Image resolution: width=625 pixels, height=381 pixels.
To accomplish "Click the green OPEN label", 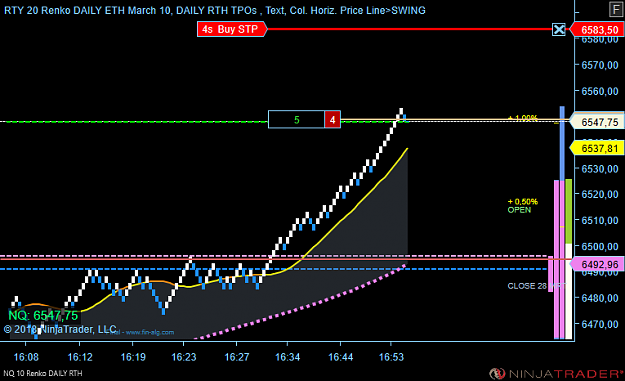I will tap(519, 210).
